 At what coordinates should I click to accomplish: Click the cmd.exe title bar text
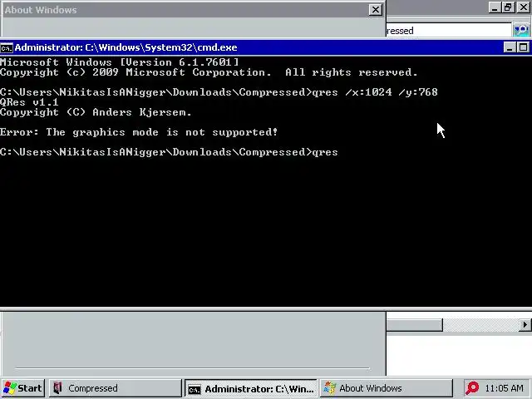point(126,47)
